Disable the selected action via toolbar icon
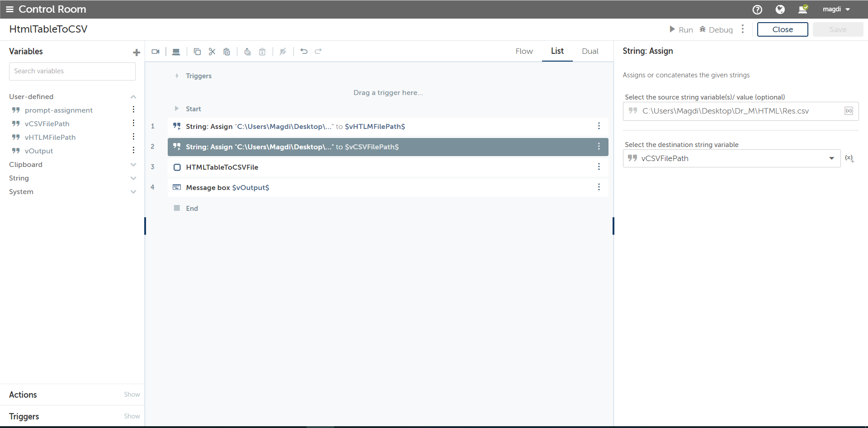 (283, 52)
